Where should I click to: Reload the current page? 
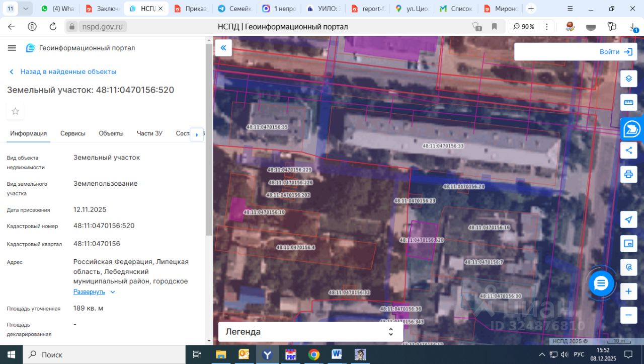[x=53, y=27]
